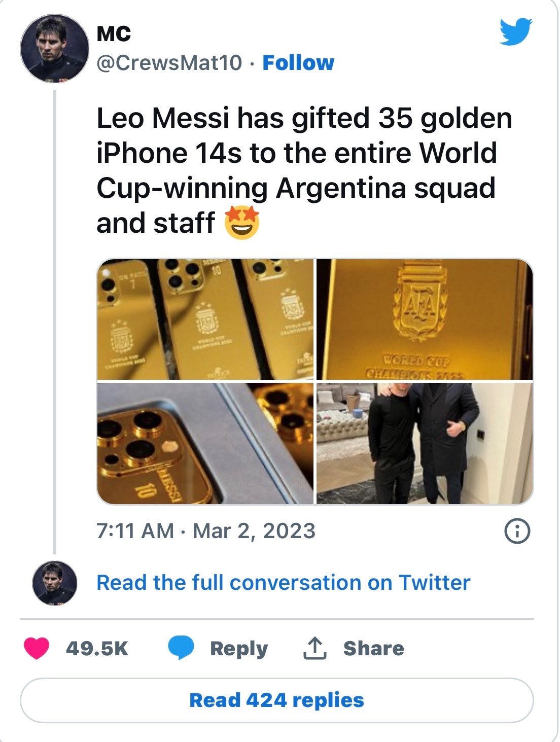Open the Messi 10 camera close-up photo

click(205, 444)
